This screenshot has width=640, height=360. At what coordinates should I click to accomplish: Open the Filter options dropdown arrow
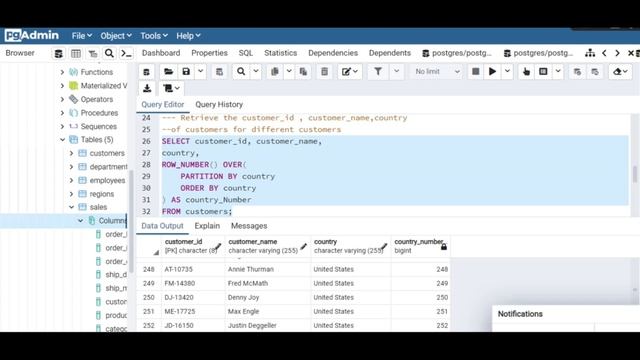click(396, 72)
